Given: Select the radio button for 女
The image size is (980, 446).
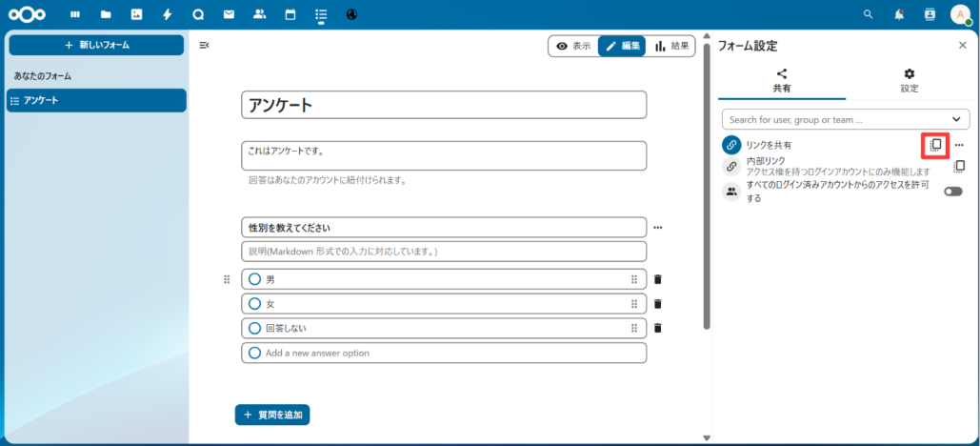Looking at the screenshot, I should tap(254, 304).
